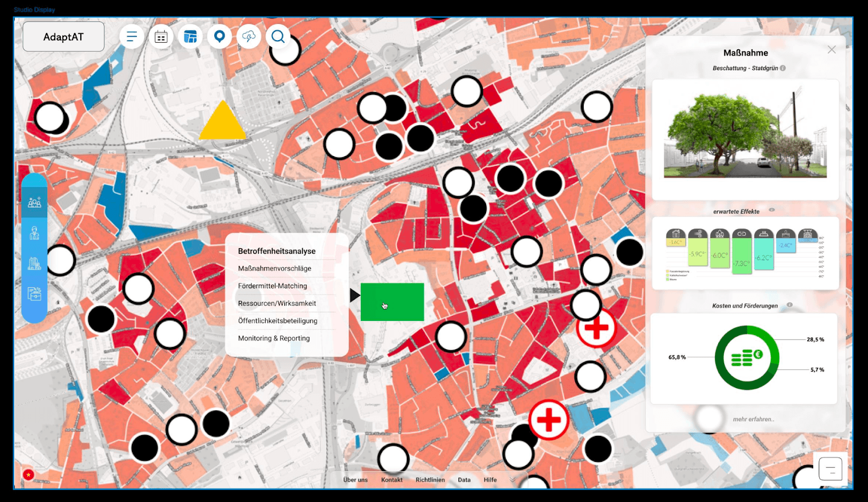Click the tree shading measure image
Image resolution: width=868 pixels, height=502 pixels.
pyautogui.click(x=745, y=136)
